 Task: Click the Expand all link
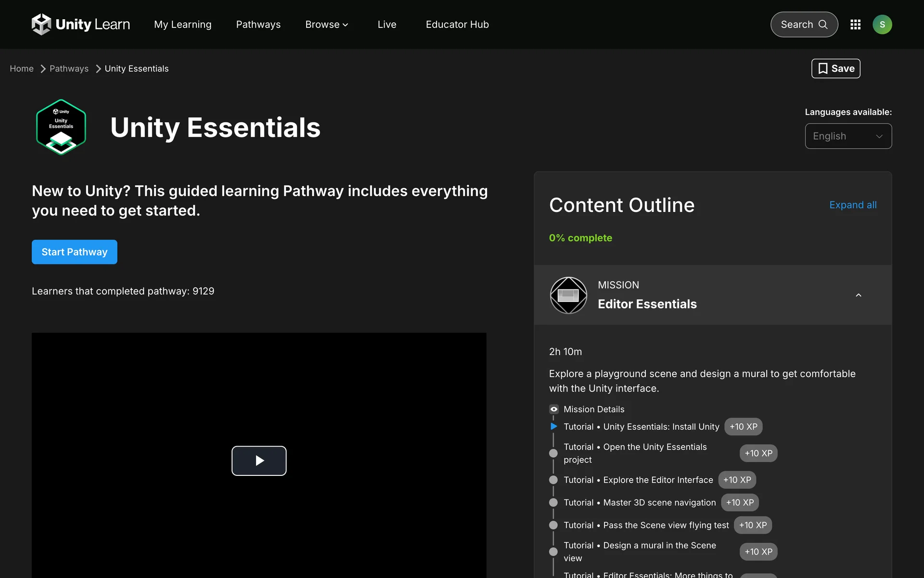pos(853,205)
